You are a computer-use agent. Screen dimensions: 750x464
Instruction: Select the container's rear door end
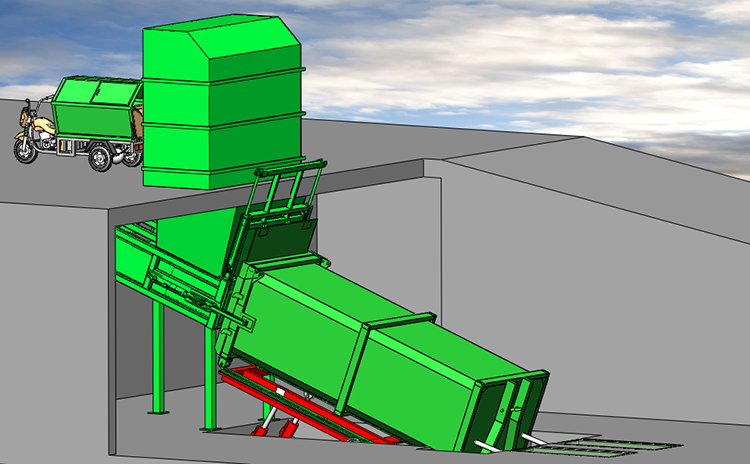coord(507,411)
